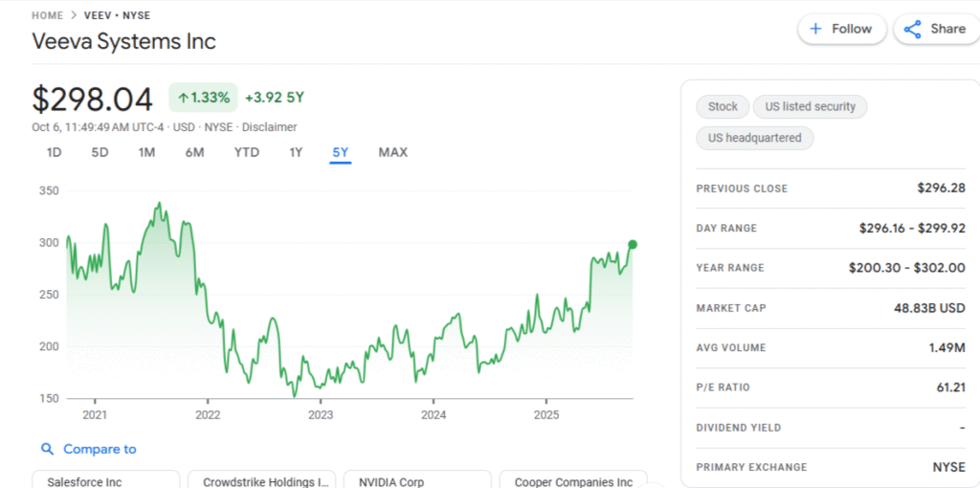
Task: Select the 1D time range tab
Action: (x=55, y=152)
